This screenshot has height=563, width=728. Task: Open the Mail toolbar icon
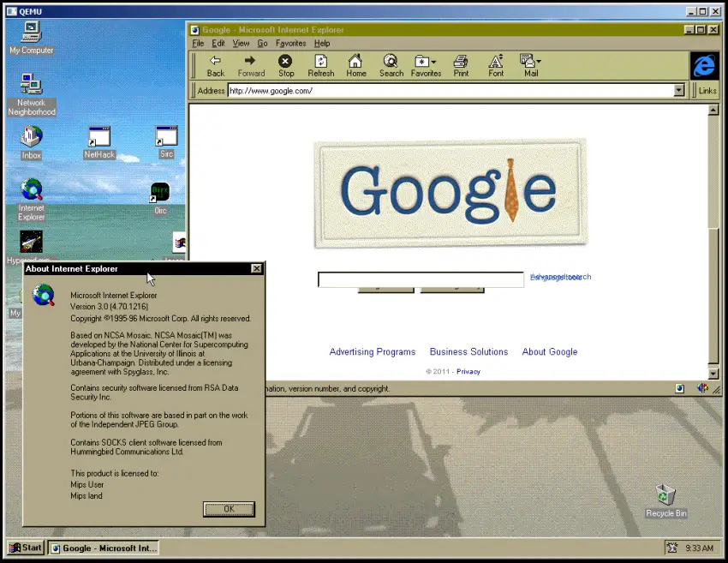tap(531, 66)
